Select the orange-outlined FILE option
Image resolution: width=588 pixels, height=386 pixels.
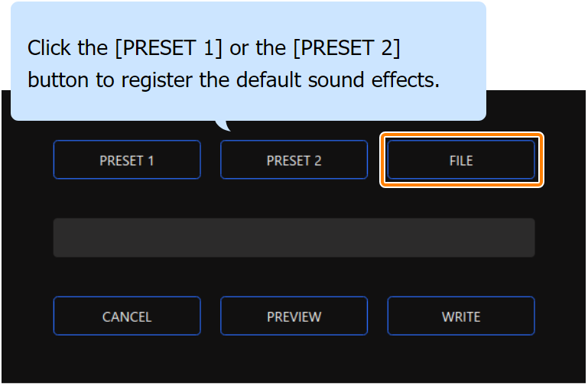pyautogui.click(x=461, y=161)
